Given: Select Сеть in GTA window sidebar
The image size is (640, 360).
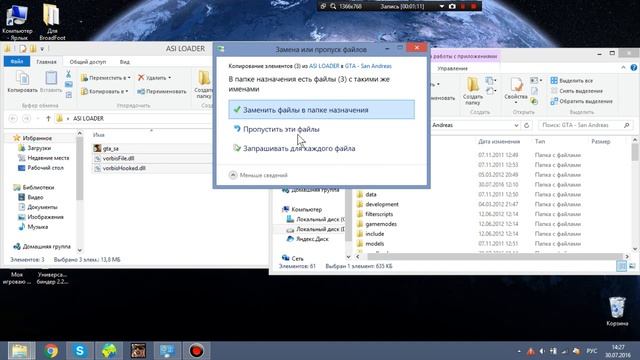Looking at the screenshot, I should click(x=293, y=258).
